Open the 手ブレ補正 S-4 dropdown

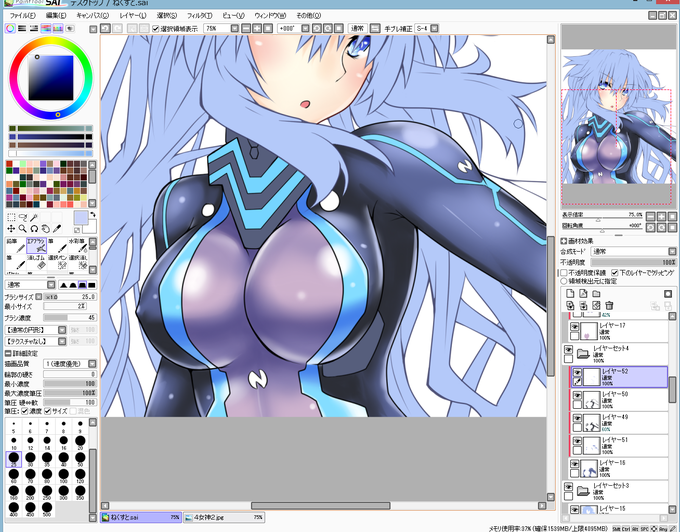click(x=434, y=29)
